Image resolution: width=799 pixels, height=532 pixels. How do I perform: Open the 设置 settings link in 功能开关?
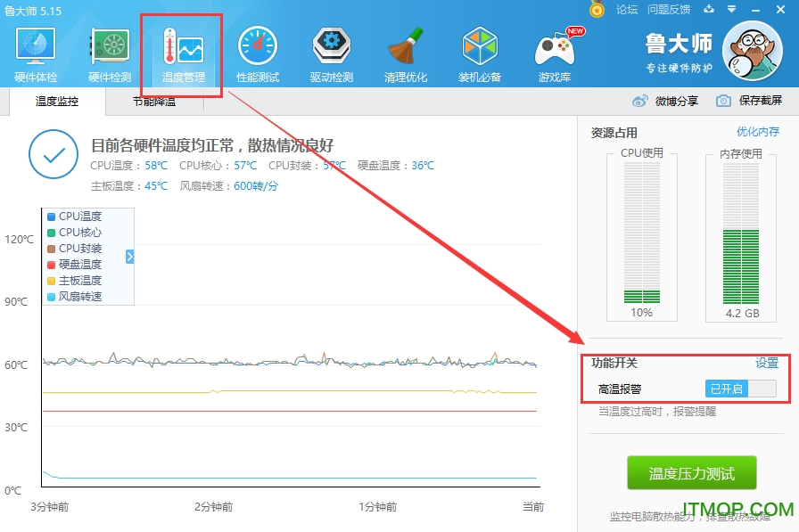[766, 363]
